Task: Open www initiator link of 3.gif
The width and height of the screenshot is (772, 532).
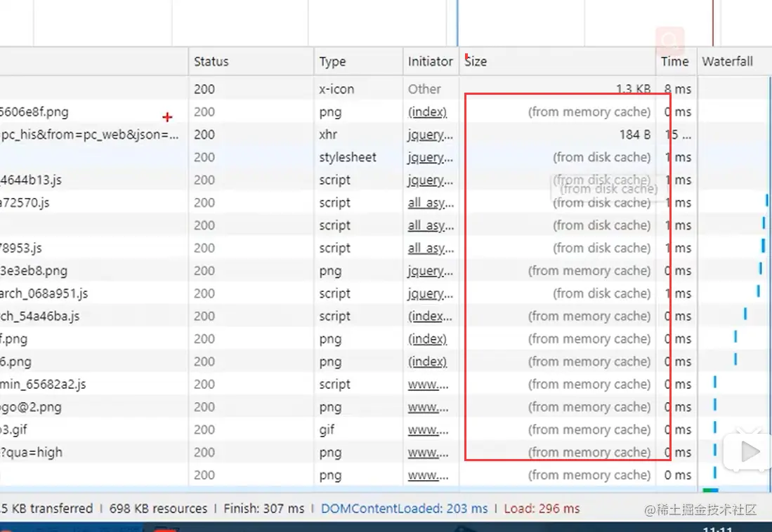Action: click(x=428, y=430)
